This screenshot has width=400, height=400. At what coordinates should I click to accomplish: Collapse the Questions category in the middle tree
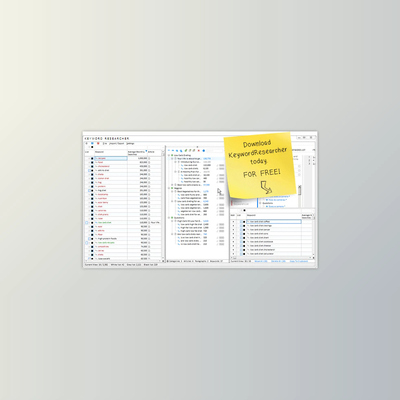pos(169,218)
